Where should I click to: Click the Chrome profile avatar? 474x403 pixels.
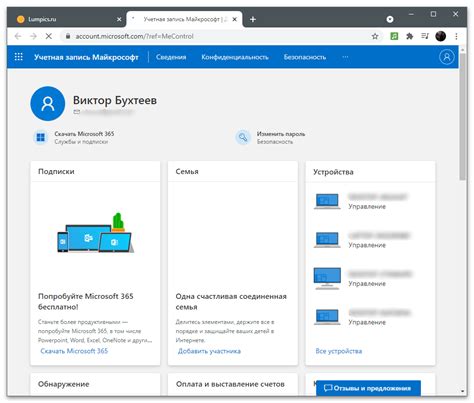pos(441,36)
